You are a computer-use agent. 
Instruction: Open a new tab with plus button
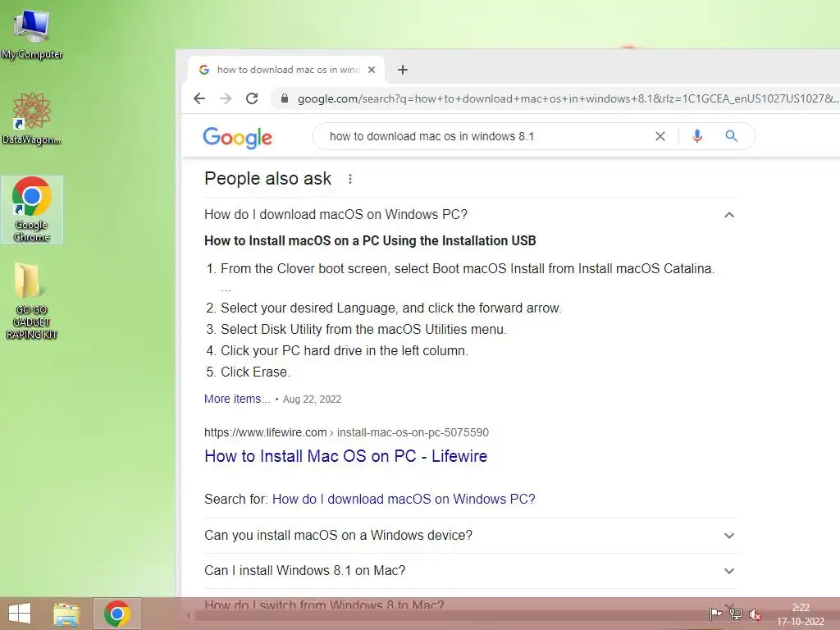[x=403, y=70]
